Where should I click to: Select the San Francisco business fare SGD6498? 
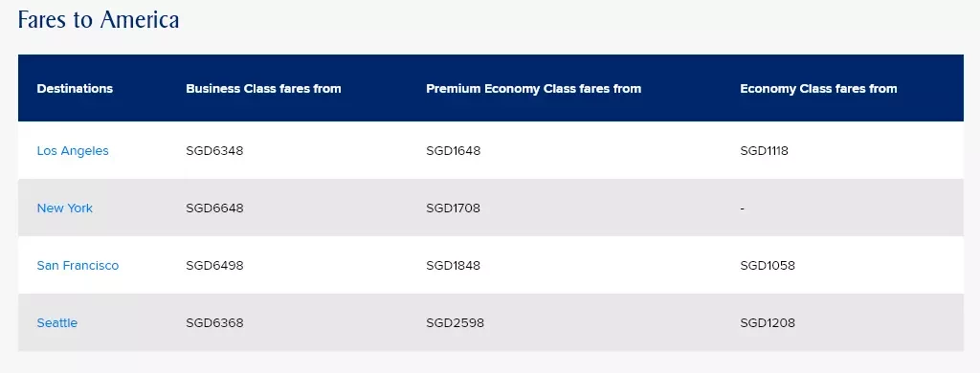214,266
